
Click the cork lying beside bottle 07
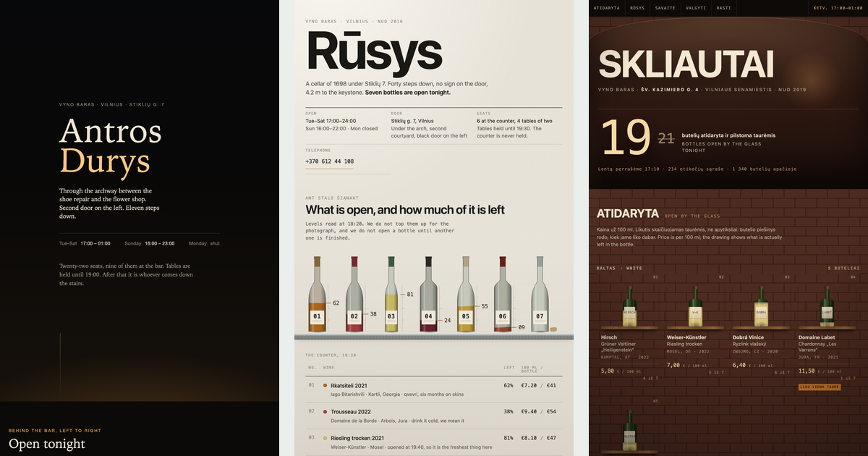[x=555, y=331]
